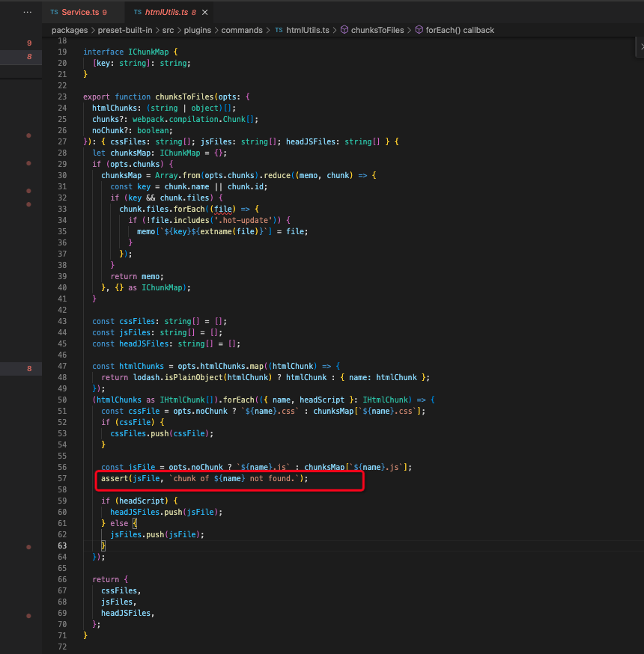Click 'return memo;' statement
Viewport: 644px width, 654px height.
point(137,277)
